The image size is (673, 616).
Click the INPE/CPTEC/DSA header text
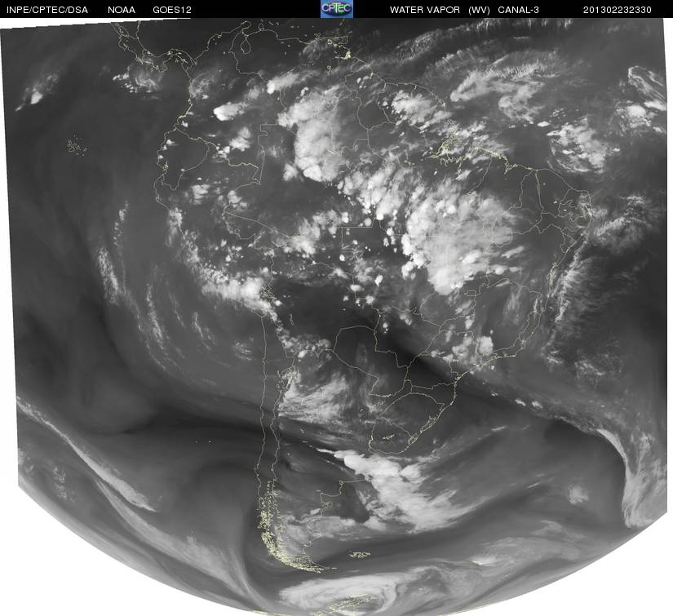pyautogui.click(x=47, y=10)
